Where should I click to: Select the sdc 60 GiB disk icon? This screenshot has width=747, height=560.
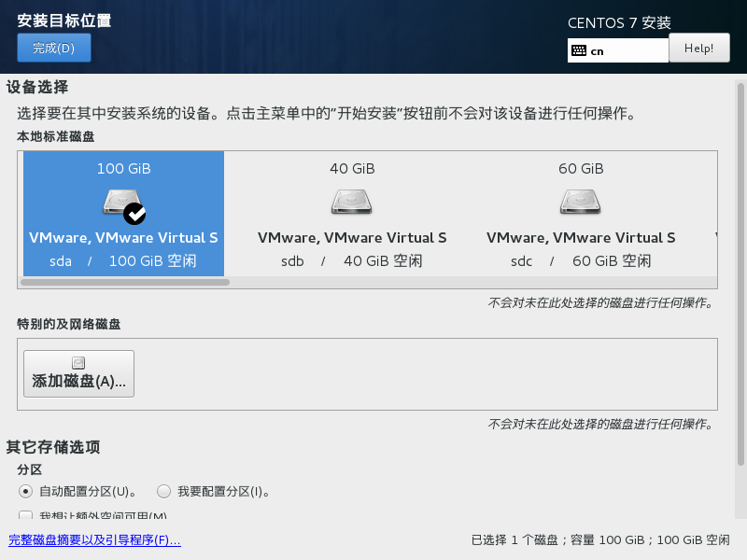(x=580, y=202)
